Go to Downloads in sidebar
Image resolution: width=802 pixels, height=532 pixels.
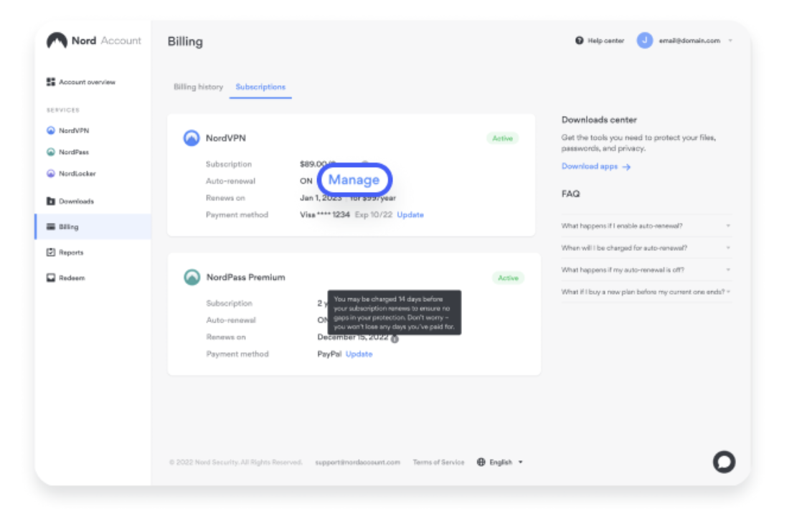pos(70,201)
